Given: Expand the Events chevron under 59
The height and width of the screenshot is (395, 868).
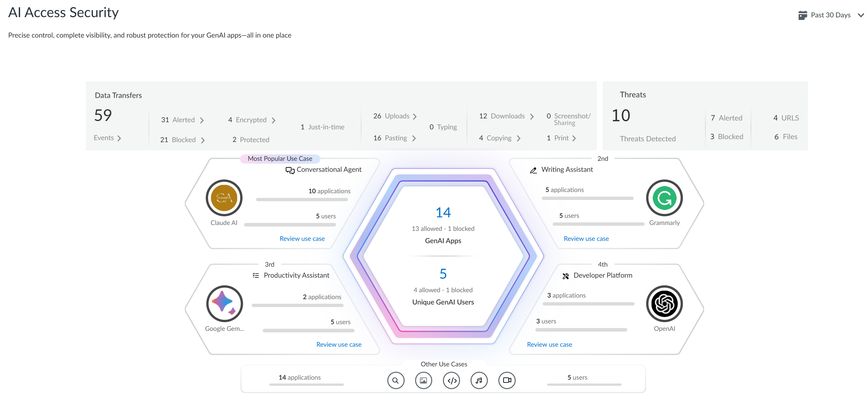Looking at the screenshot, I should coord(119,138).
